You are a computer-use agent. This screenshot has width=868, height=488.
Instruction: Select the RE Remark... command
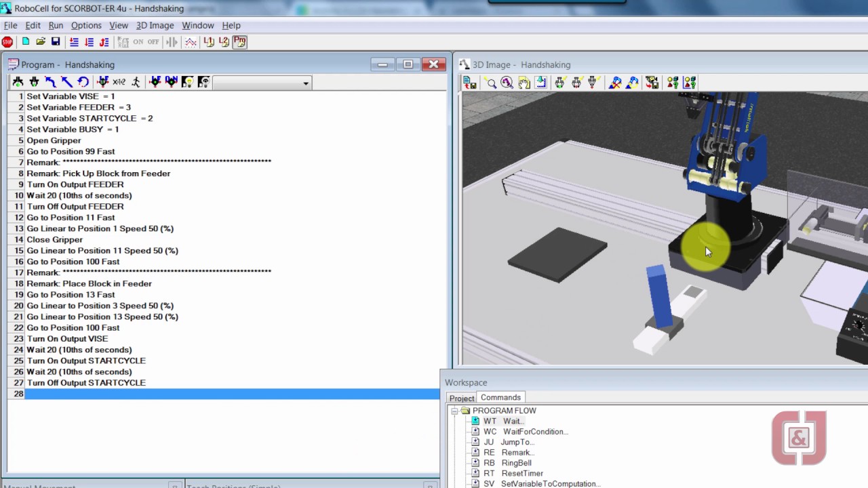point(509,453)
